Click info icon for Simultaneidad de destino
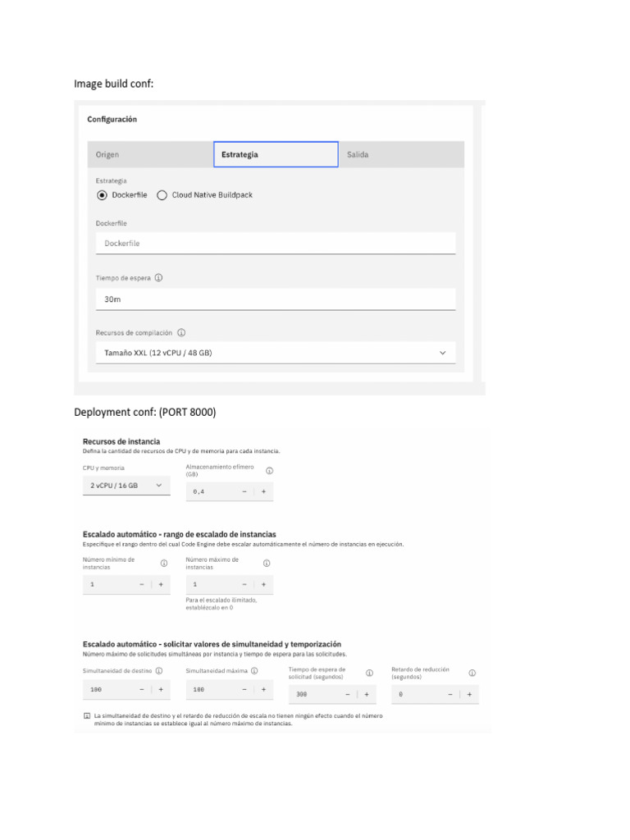The width and height of the screenshot is (630, 840). 159,671
